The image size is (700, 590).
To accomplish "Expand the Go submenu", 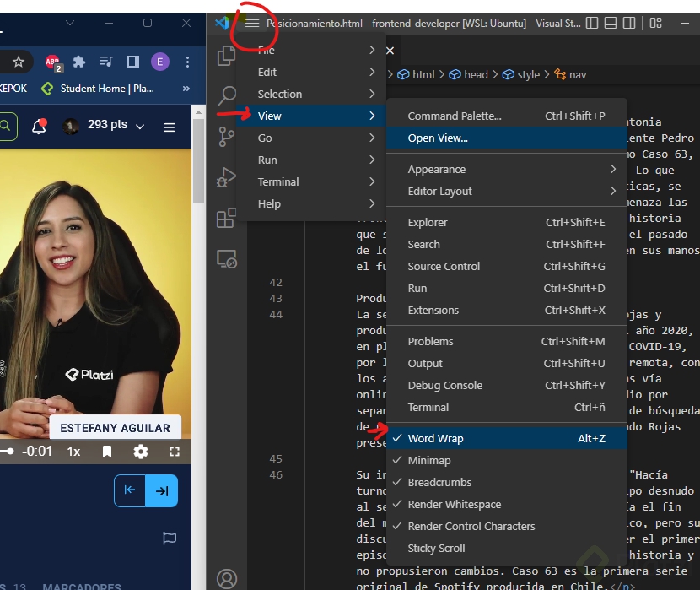I will coord(311,138).
